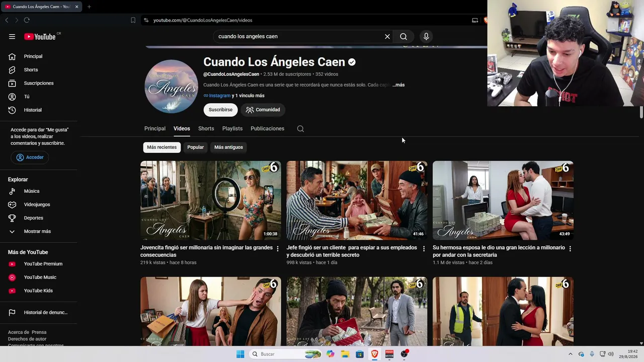The width and height of the screenshot is (644, 362).
Task: Open the YouTube hamburger guide menu
Action: [x=12, y=36]
